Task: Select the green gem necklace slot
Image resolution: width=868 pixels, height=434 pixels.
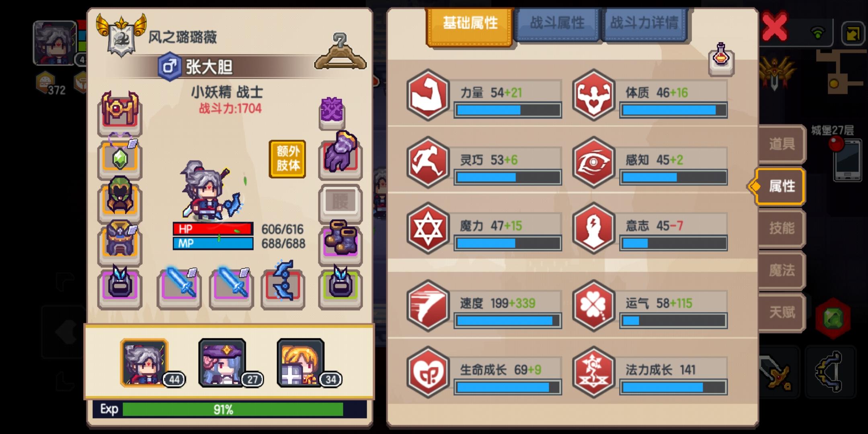Action: click(120, 156)
